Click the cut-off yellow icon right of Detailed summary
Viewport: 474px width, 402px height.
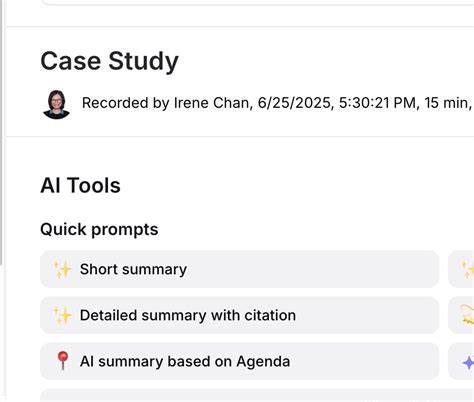coord(467,315)
